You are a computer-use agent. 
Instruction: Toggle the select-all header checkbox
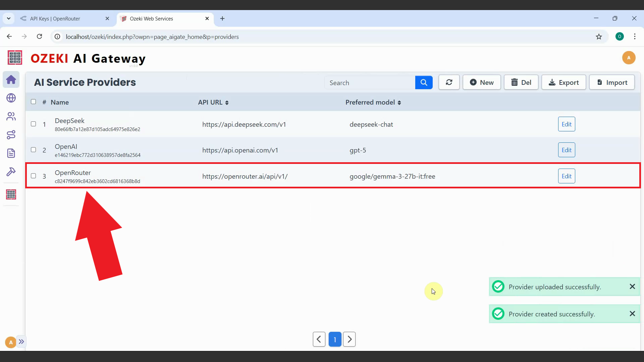tap(34, 102)
